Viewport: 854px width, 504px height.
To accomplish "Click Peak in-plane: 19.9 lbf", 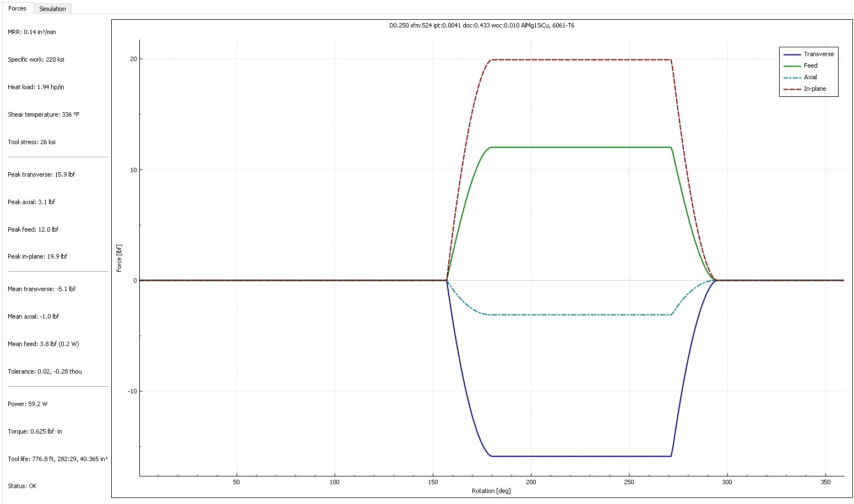I will tap(37, 256).
